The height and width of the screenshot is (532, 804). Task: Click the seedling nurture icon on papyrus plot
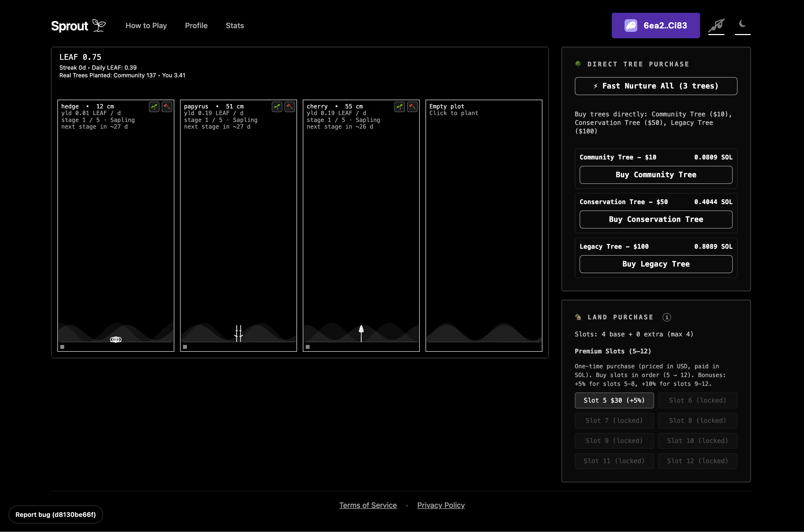(277, 107)
